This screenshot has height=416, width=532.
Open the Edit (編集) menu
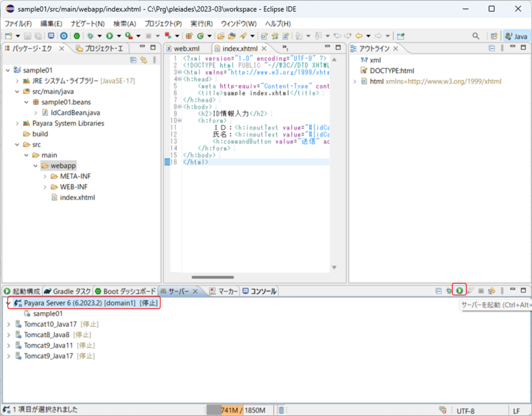coord(51,23)
